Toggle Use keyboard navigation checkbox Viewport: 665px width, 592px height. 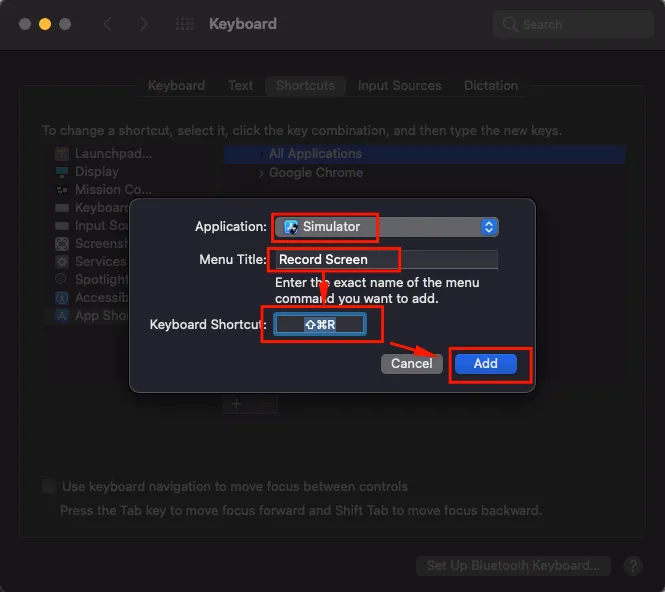pyautogui.click(x=49, y=486)
